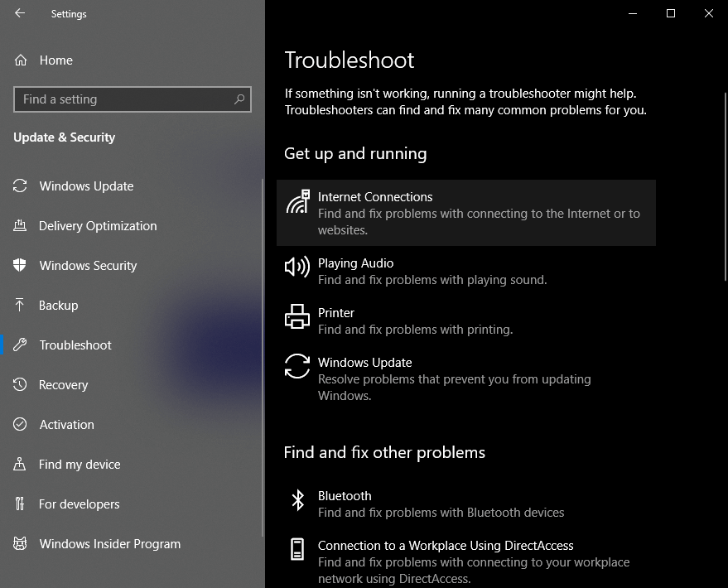728x588 pixels.
Task: Click the search magnifier in the setting box
Action: coord(240,99)
